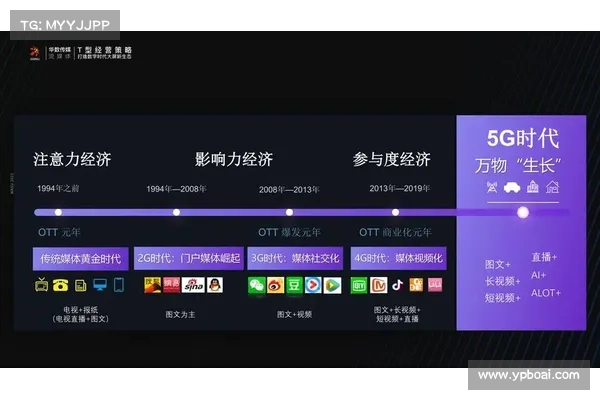The image size is (600, 400).
Task: Click 短视频+ in the 5G panel
Action: 502,298
